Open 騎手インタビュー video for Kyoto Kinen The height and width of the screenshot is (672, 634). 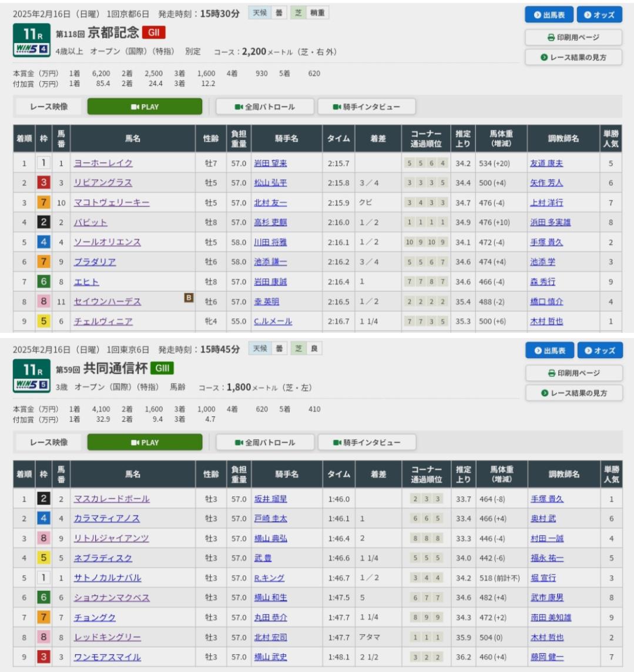(x=366, y=107)
